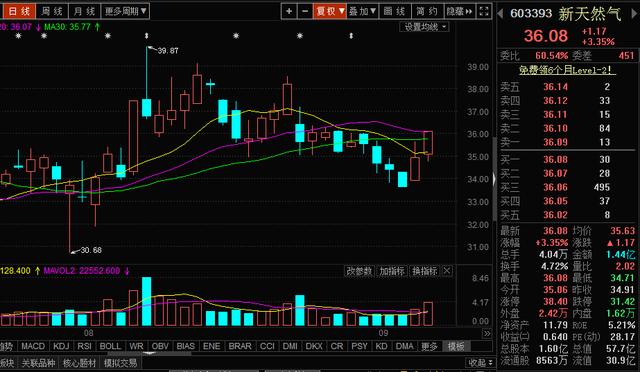The height and width of the screenshot is (372, 640).
Task: Open the 免费领6个月Level-2 promo link
Action: coord(567,70)
